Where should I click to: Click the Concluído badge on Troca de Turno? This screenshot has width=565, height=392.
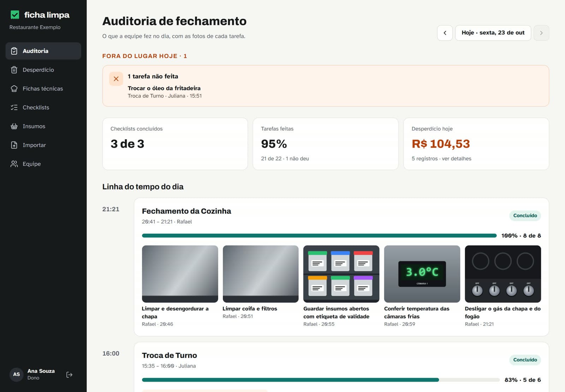(525, 360)
